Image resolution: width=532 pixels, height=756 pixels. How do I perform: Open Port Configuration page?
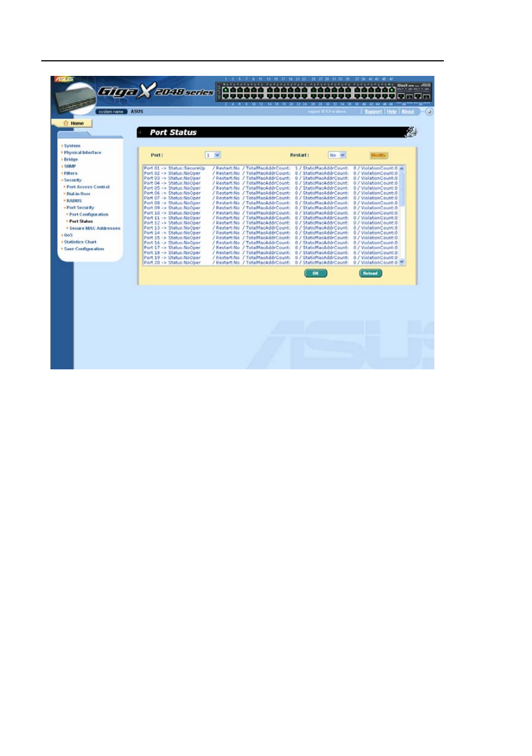88,214
